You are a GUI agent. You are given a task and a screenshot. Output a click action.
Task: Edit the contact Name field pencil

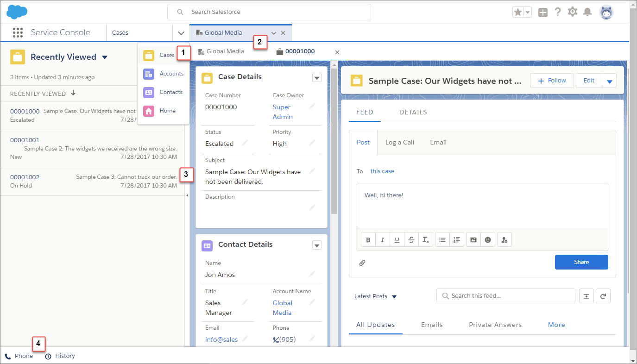(x=313, y=274)
